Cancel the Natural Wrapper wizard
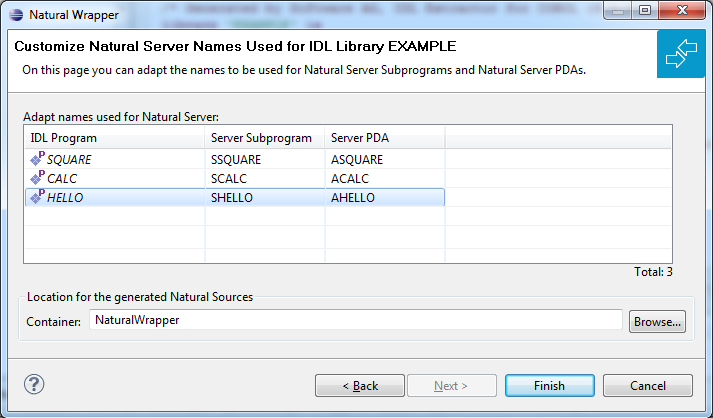 click(648, 386)
